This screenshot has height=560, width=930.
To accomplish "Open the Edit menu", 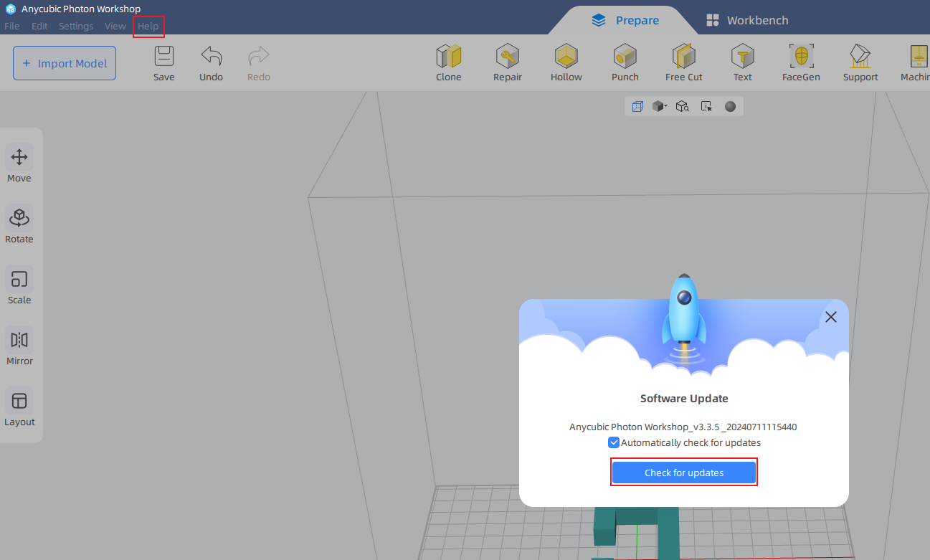I will coord(39,26).
